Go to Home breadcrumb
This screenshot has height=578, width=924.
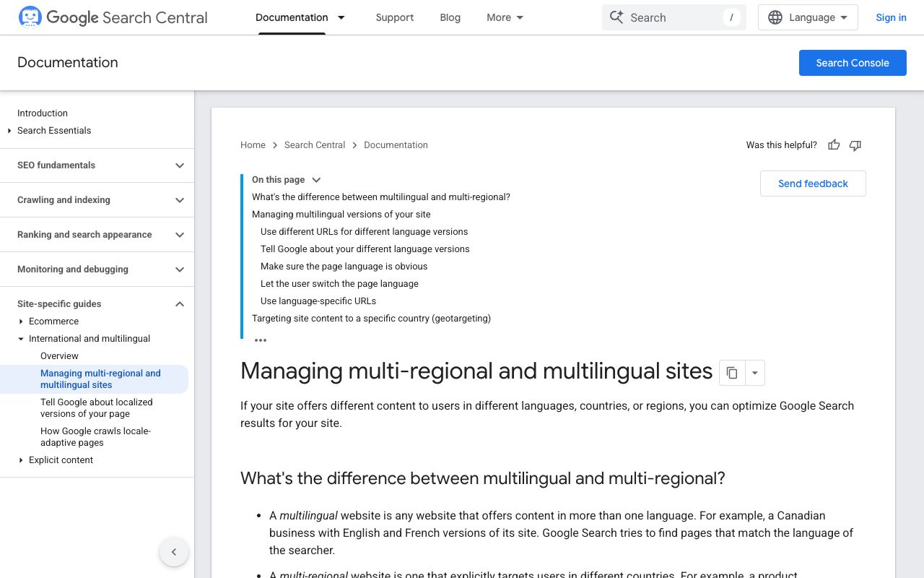tap(253, 145)
